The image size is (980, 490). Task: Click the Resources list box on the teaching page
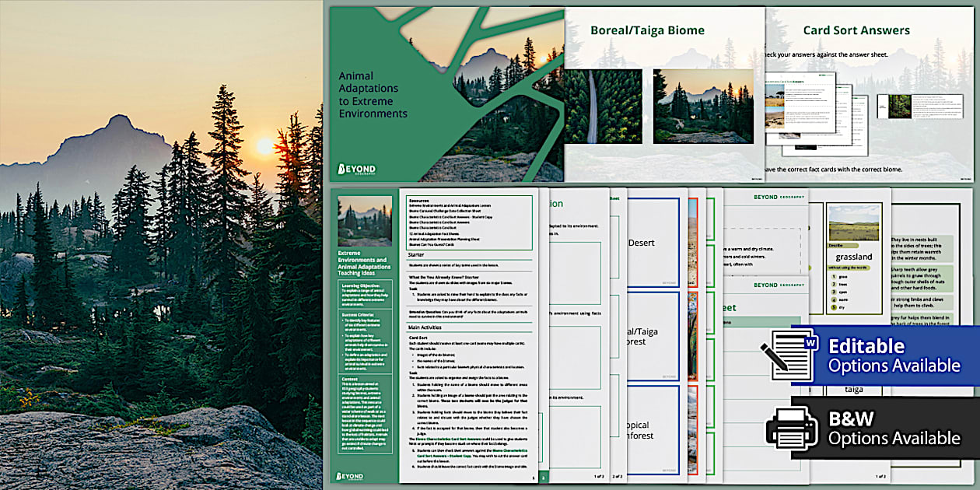tap(469, 221)
